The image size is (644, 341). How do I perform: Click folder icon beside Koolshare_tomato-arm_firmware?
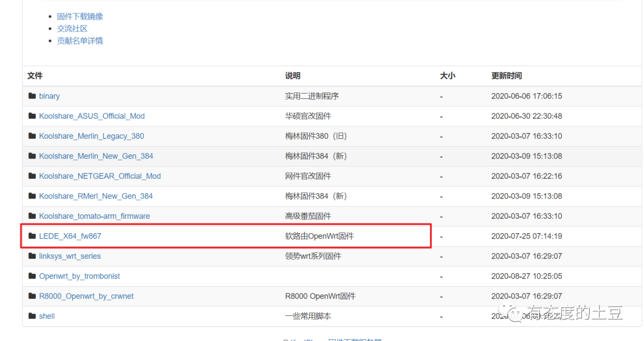point(32,216)
